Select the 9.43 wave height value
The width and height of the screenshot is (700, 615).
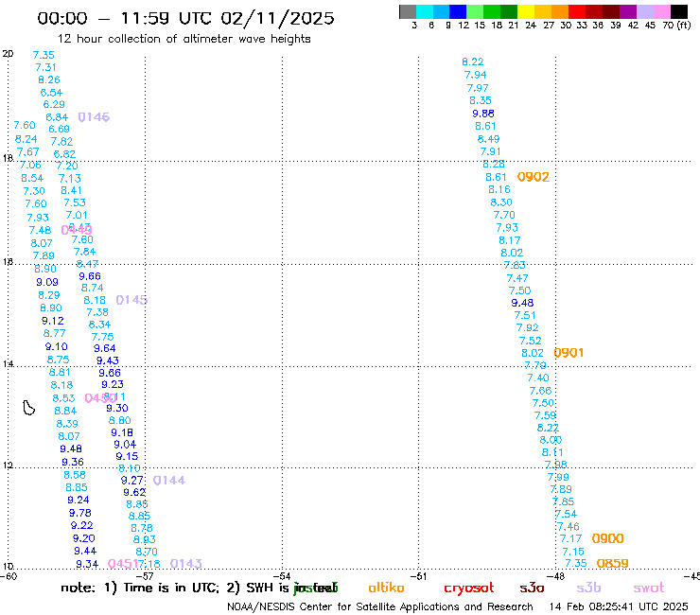pyautogui.click(x=108, y=360)
